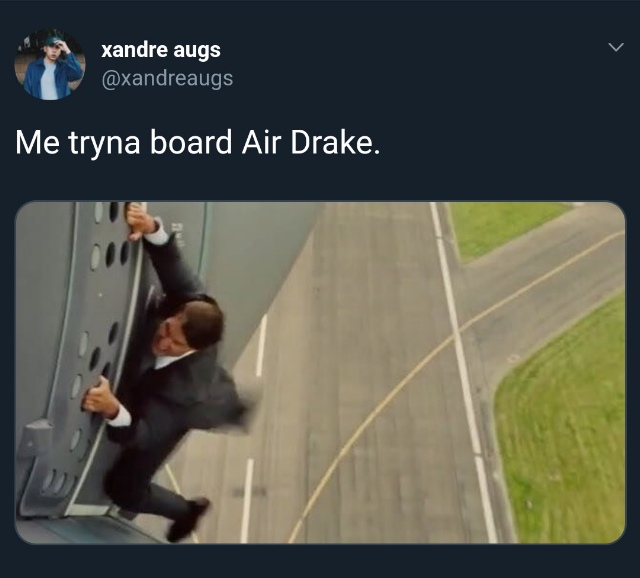This screenshot has height=578, width=640.
Task: Click the hanging man's head in photo
Action: 193,330
